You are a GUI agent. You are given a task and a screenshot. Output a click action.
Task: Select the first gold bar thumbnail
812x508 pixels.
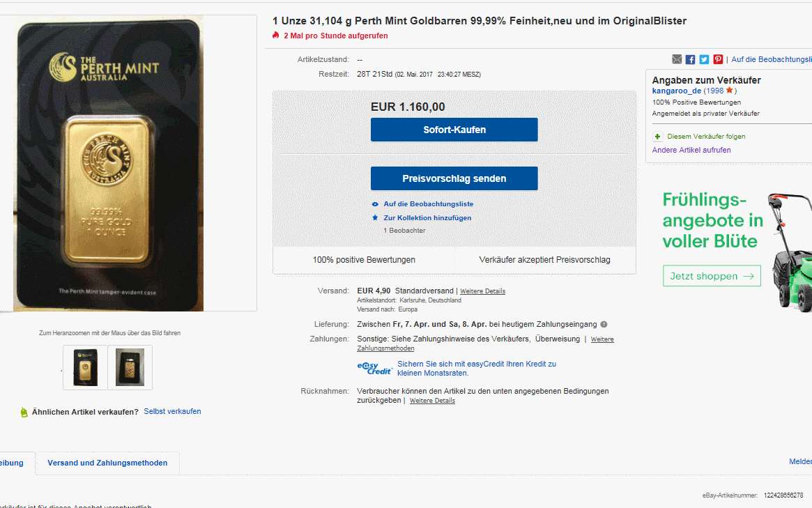point(86,367)
